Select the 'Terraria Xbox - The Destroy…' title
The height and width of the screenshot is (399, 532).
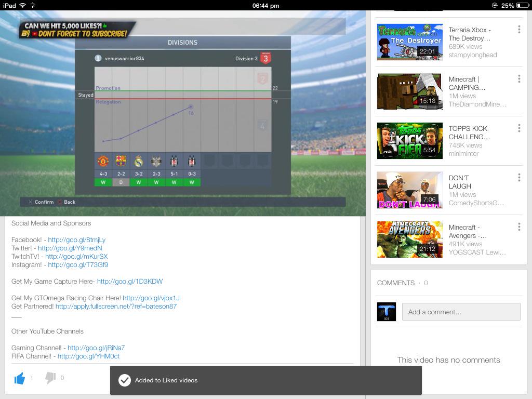pyautogui.click(x=470, y=34)
